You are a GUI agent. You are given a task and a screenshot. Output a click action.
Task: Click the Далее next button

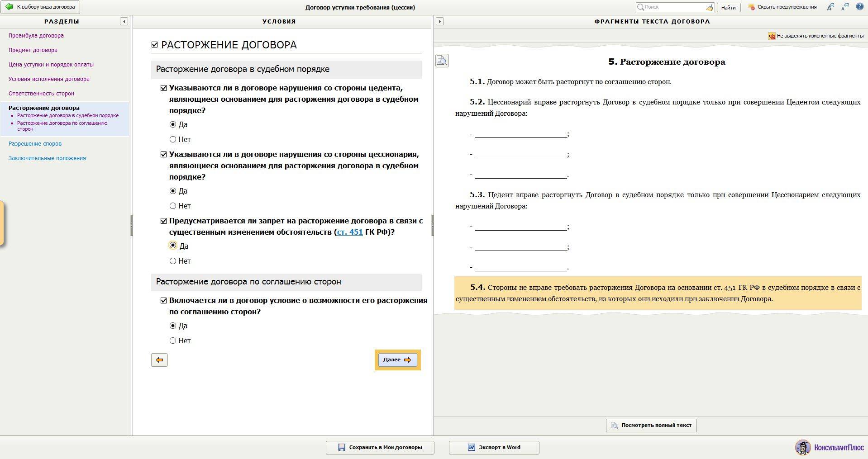pos(397,360)
